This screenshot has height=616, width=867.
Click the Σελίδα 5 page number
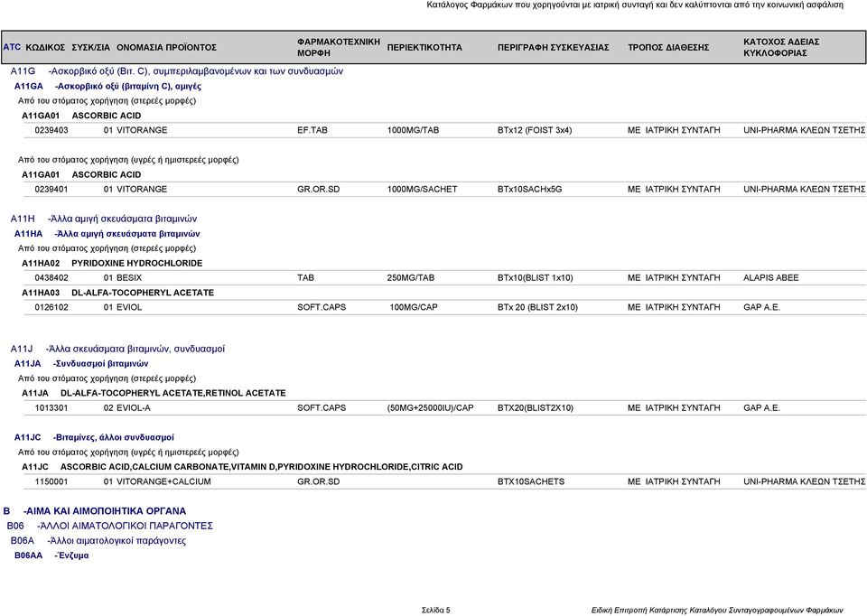[x=435, y=611]
